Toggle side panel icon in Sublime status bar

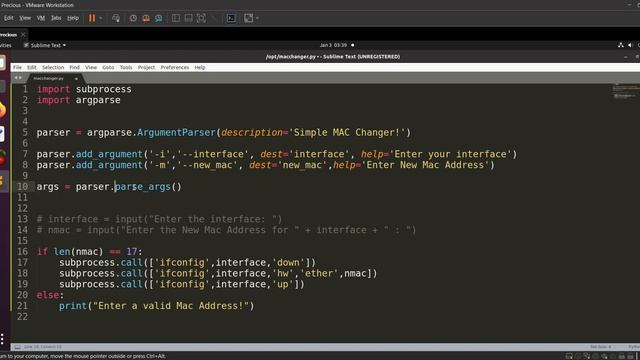click(17, 347)
